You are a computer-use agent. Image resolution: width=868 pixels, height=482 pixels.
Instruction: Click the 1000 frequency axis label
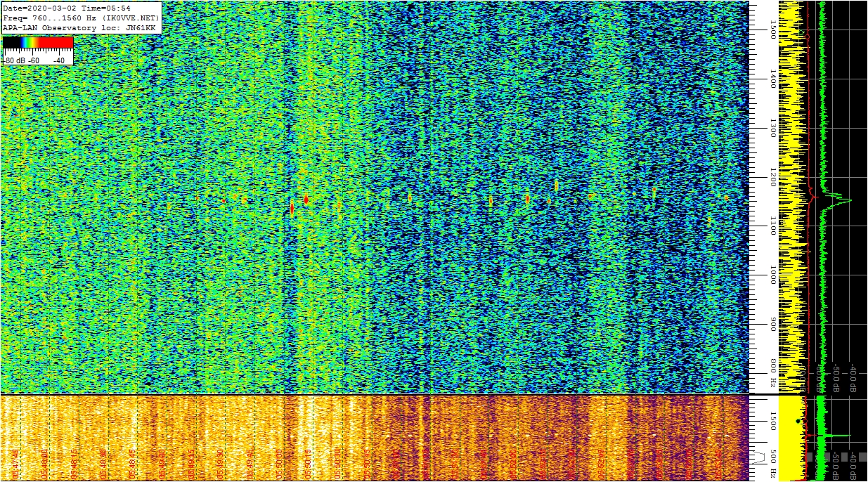click(x=772, y=275)
